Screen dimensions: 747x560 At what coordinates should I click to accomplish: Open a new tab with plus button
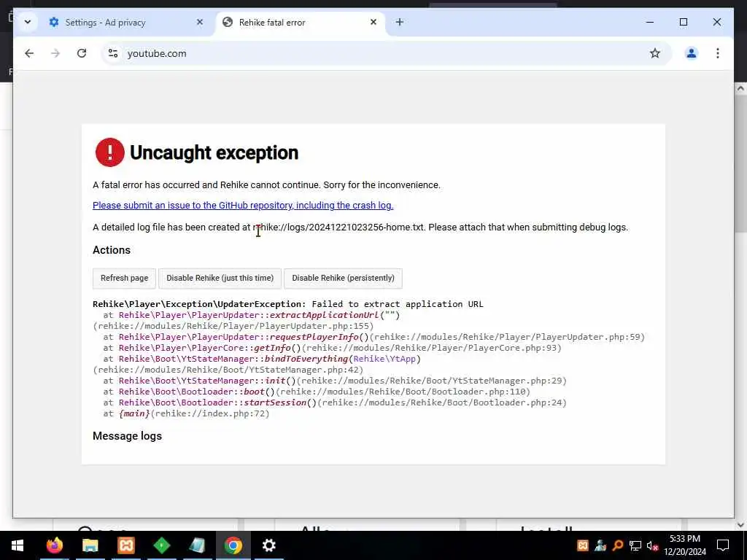tap(400, 22)
